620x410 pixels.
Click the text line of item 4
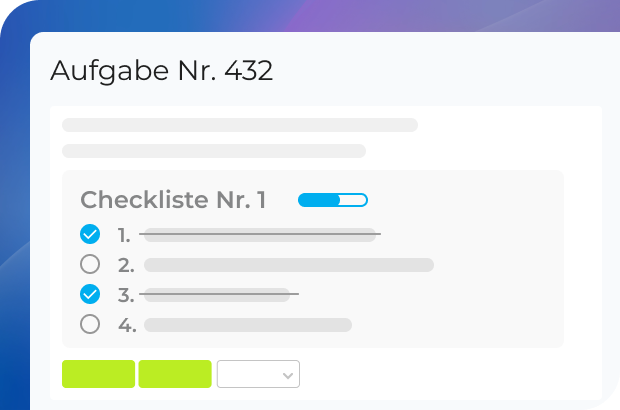click(248, 324)
